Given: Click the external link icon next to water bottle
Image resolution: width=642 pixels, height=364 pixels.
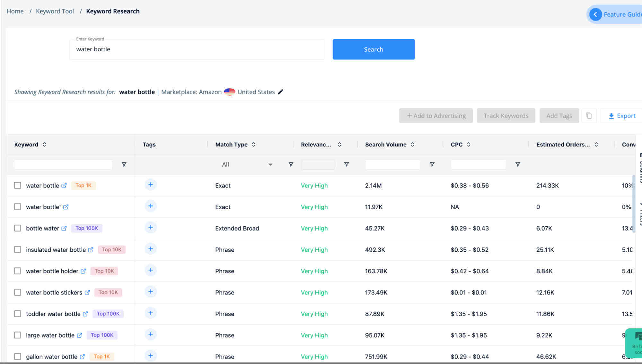Looking at the screenshot, I should click(x=65, y=185).
